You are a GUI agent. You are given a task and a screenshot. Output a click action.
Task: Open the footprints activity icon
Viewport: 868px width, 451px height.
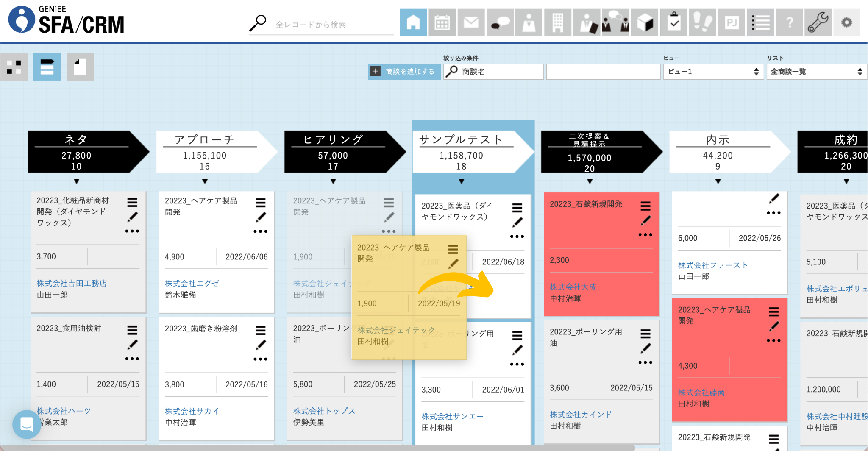point(702,22)
